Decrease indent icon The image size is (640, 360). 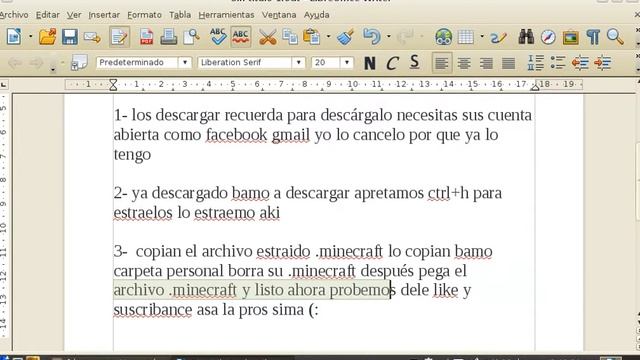[x=580, y=63]
